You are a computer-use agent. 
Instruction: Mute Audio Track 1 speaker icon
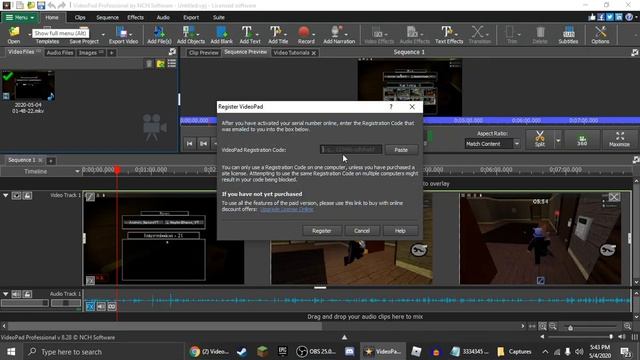coord(16,294)
